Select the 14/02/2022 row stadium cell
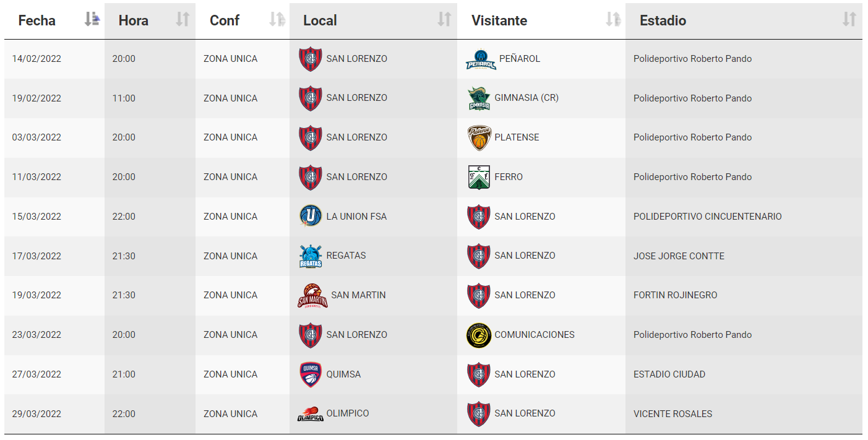The image size is (868, 440). 744,59
